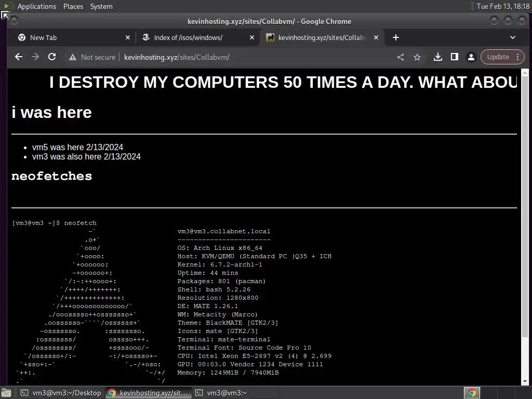Click 'Memory: 1249MiB / 7940MiB' text
The height and width of the screenshot is (399, 532).
tap(228, 373)
